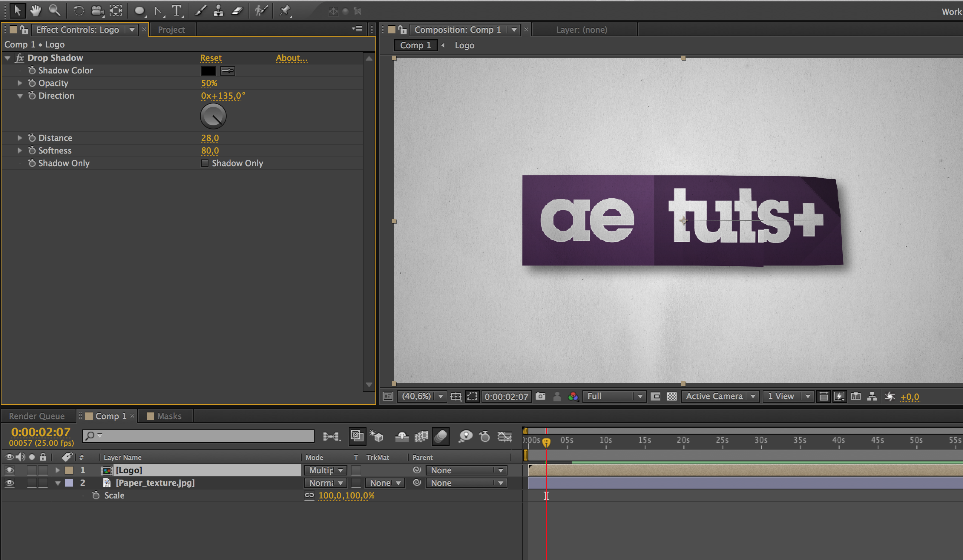The height and width of the screenshot is (560, 963).
Task: Select the Unified Camera tool
Action: [x=98, y=11]
